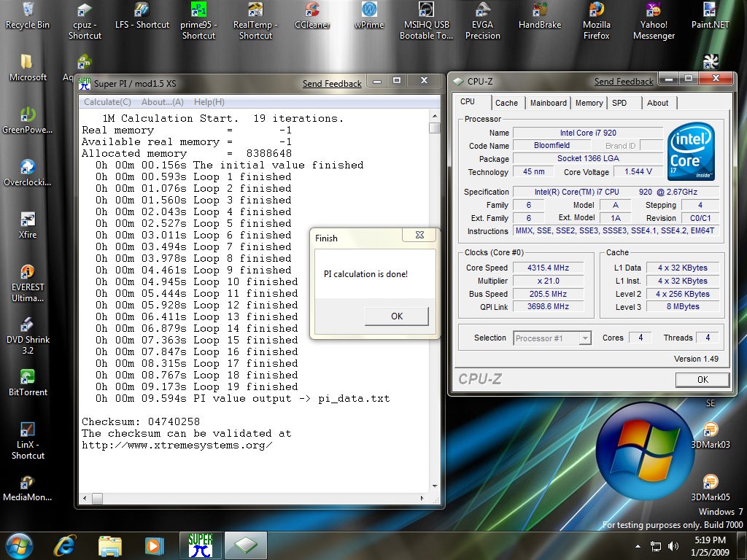Viewport: 747px width, 560px height.
Task: Open the MediaMonkey desktop icon
Action: [x=28, y=488]
